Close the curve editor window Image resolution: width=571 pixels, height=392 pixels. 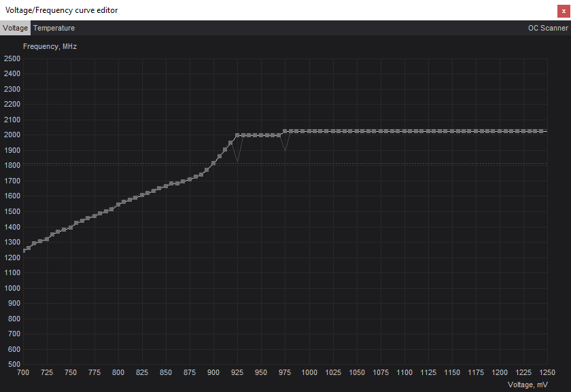(x=564, y=11)
